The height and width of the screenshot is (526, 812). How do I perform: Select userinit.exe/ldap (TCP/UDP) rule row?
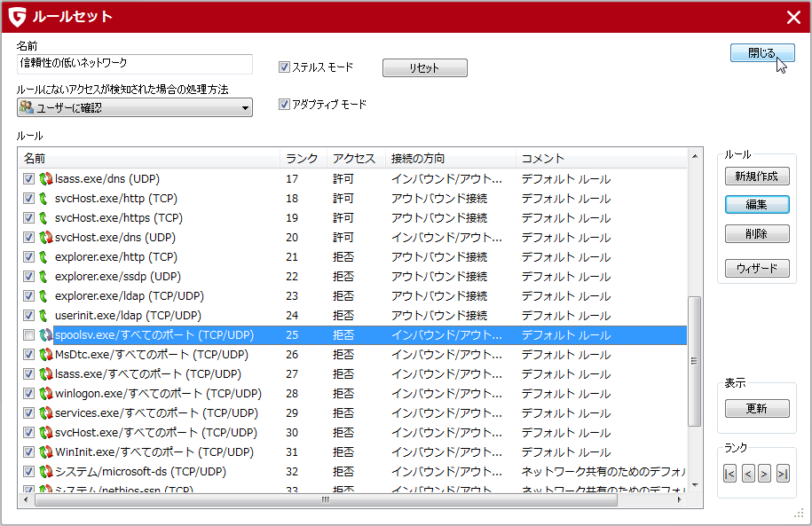tap(128, 316)
